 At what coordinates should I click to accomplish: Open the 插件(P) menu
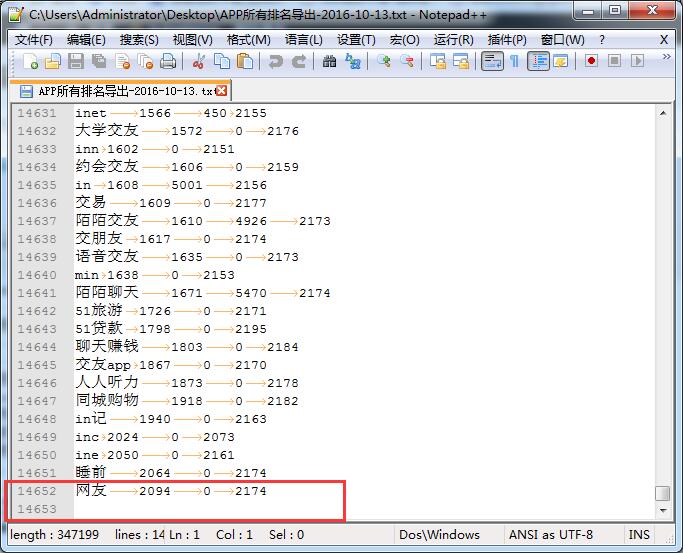tap(507, 40)
